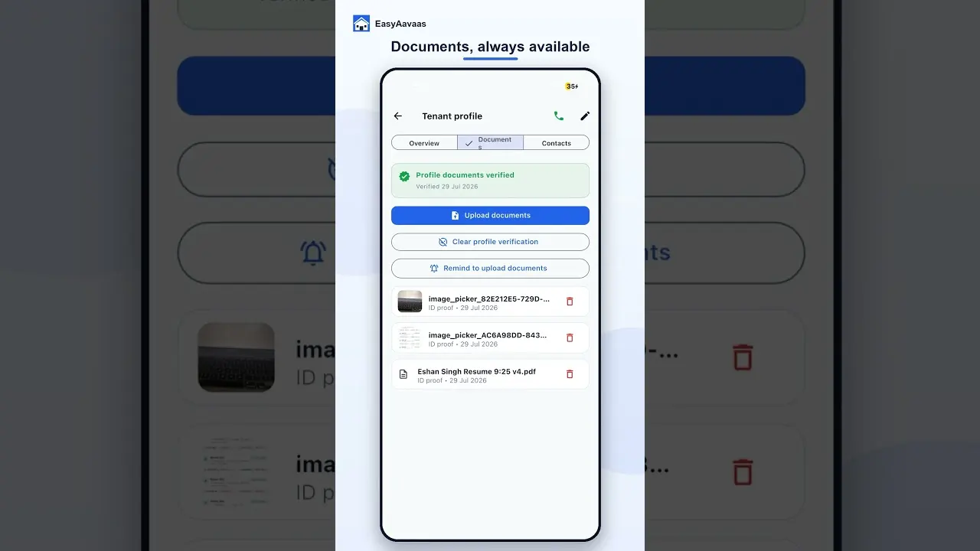Switch to the Overview tab
This screenshot has height=551, width=980.
click(x=424, y=143)
